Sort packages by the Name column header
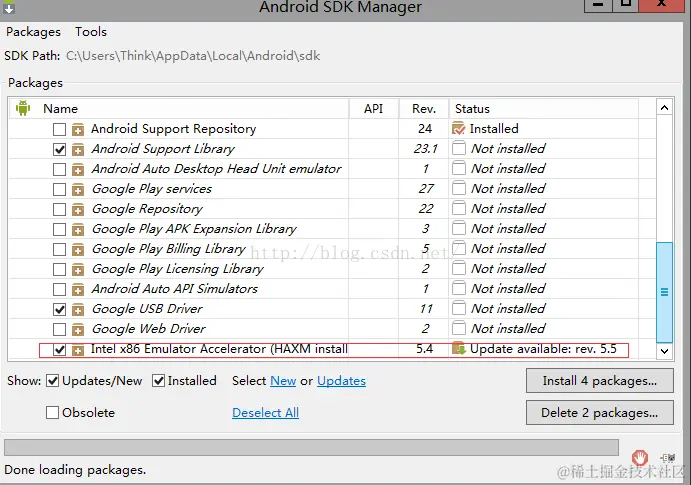The width and height of the screenshot is (691, 485). 60,109
